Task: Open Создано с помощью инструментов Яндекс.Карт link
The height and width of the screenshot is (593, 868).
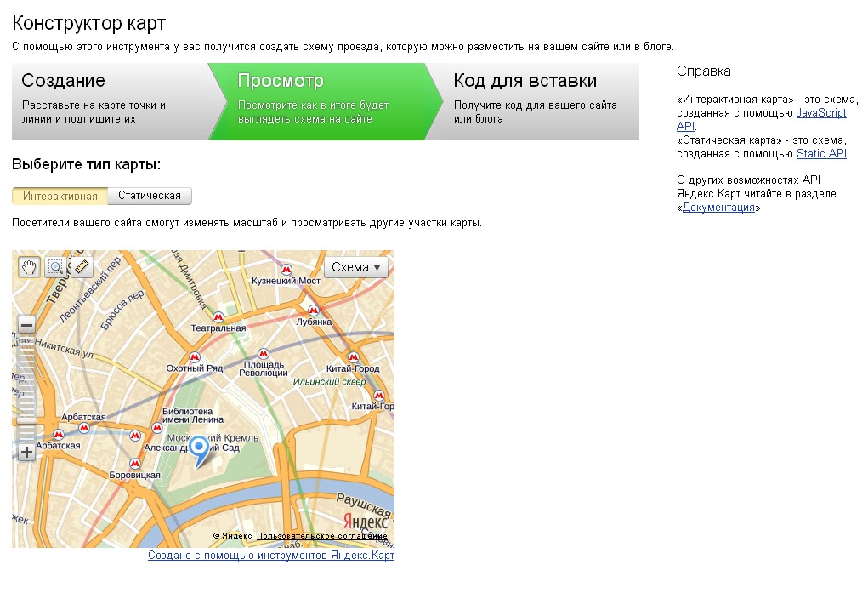Action: point(271,556)
